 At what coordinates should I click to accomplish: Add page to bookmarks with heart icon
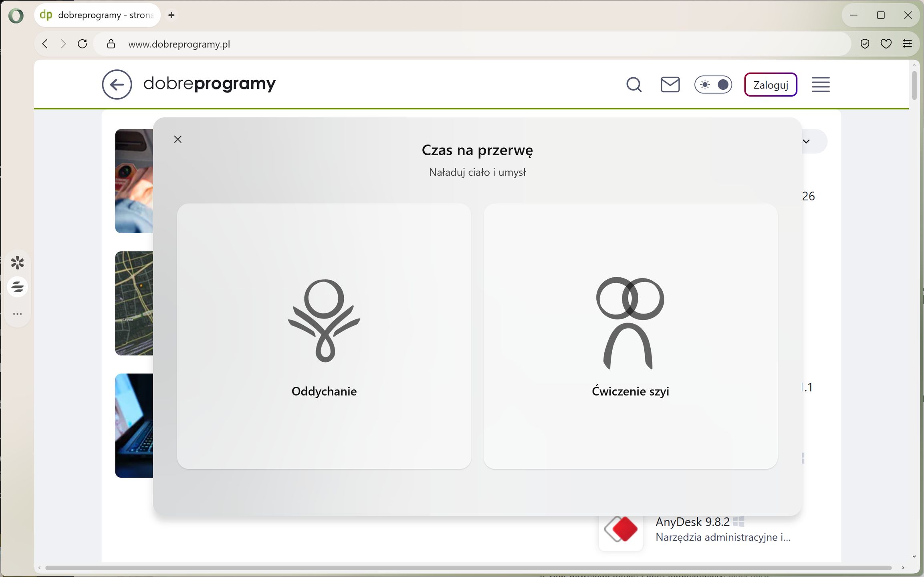pyautogui.click(x=886, y=44)
